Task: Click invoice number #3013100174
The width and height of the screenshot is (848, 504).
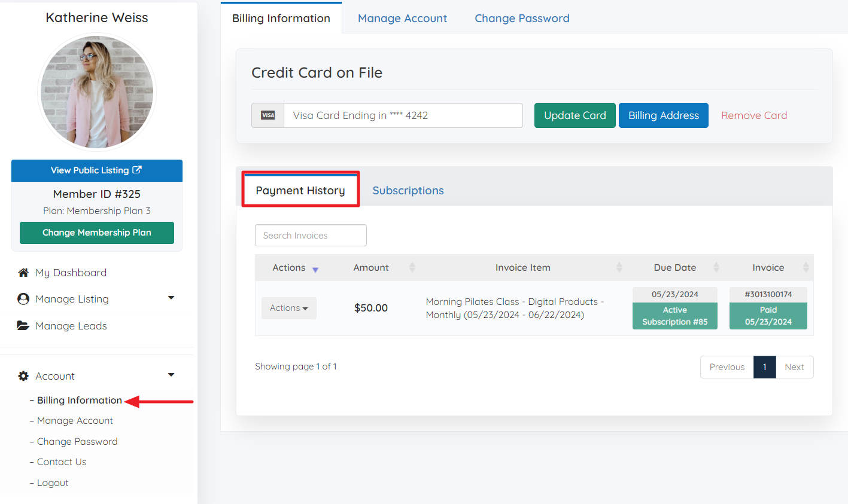Action: pyautogui.click(x=768, y=294)
